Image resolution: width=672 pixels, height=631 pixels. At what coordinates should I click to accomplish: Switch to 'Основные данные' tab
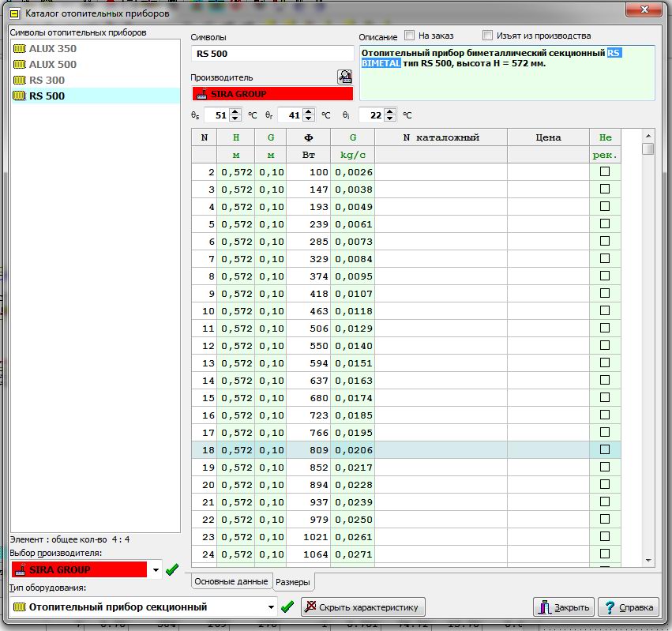click(x=231, y=581)
